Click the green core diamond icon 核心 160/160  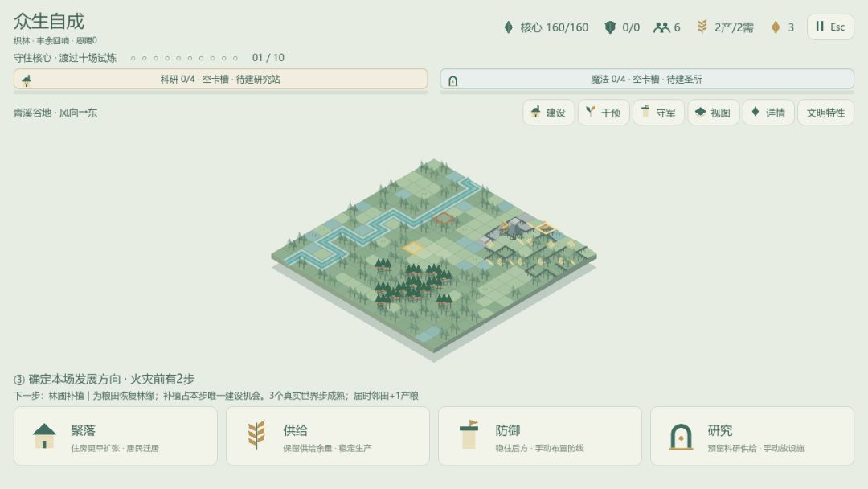pos(508,27)
